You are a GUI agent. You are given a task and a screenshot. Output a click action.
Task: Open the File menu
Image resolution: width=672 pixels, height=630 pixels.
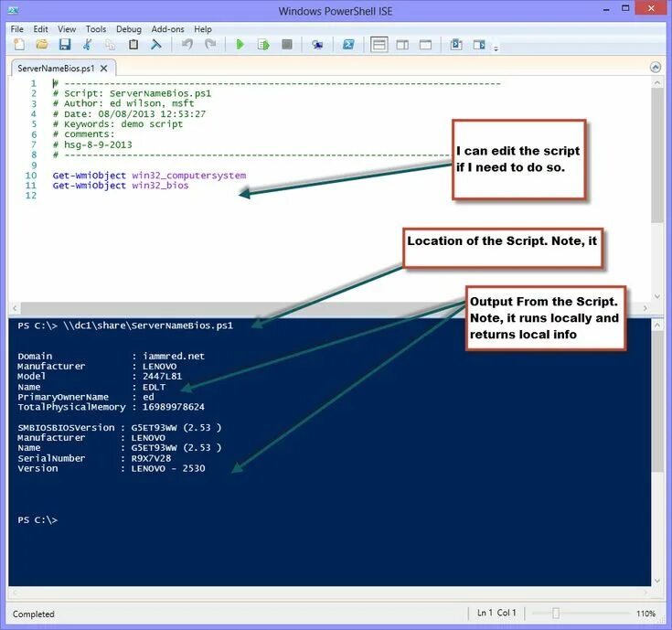17,29
